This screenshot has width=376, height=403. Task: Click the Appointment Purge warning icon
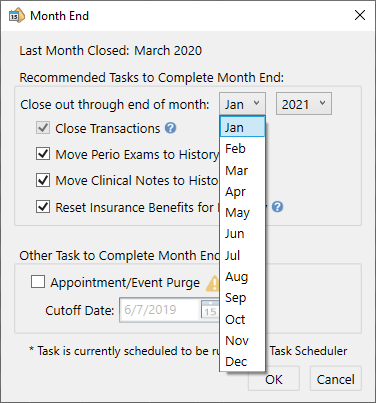213,283
